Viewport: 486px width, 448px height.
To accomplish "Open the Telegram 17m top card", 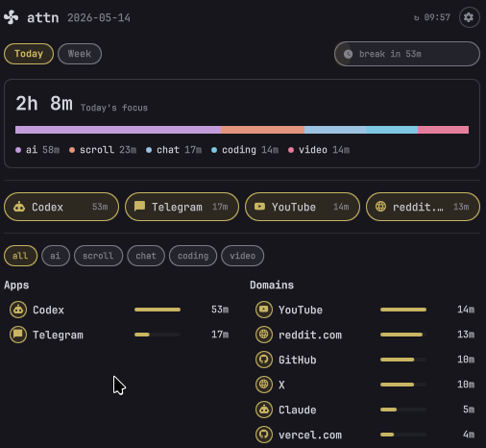I will pos(182,207).
